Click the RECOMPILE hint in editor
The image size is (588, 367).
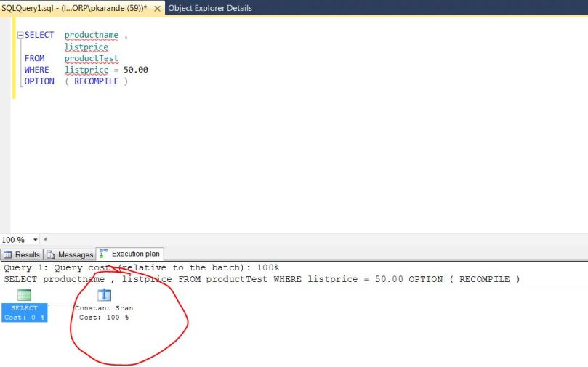(97, 81)
